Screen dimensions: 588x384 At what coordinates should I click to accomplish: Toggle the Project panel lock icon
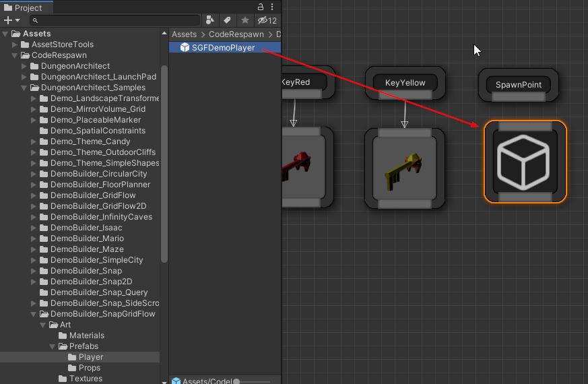[261, 7]
